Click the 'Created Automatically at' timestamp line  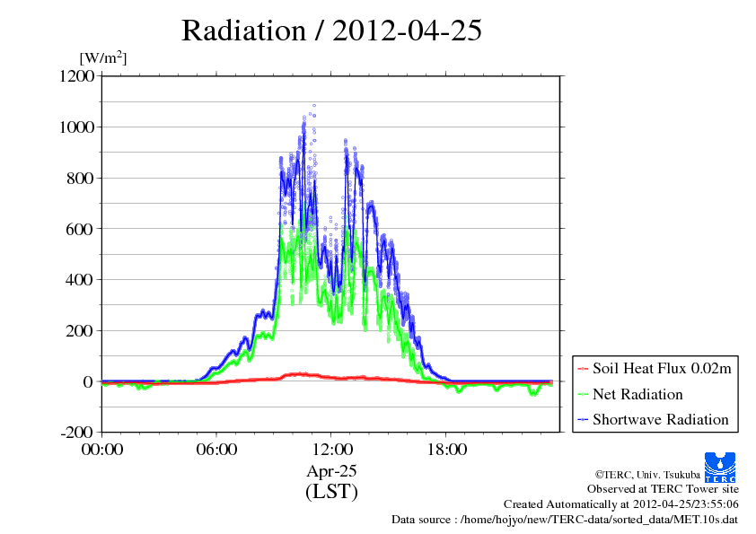pos(621,504)
